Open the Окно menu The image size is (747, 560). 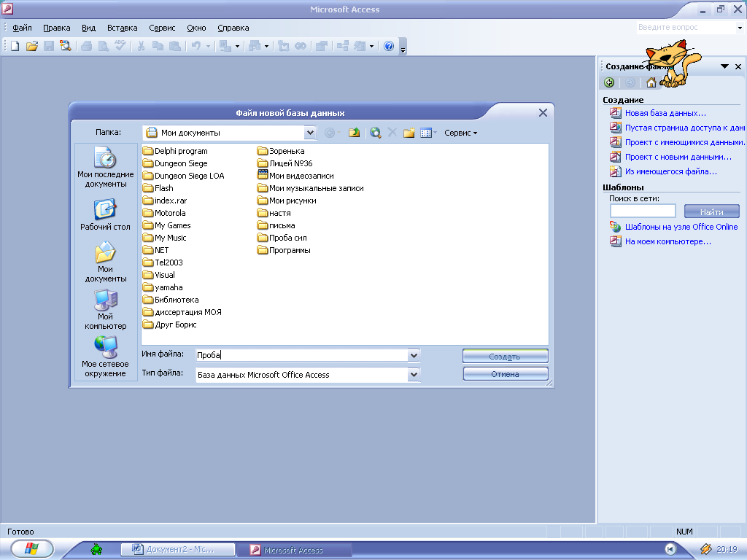coord(196,28)
